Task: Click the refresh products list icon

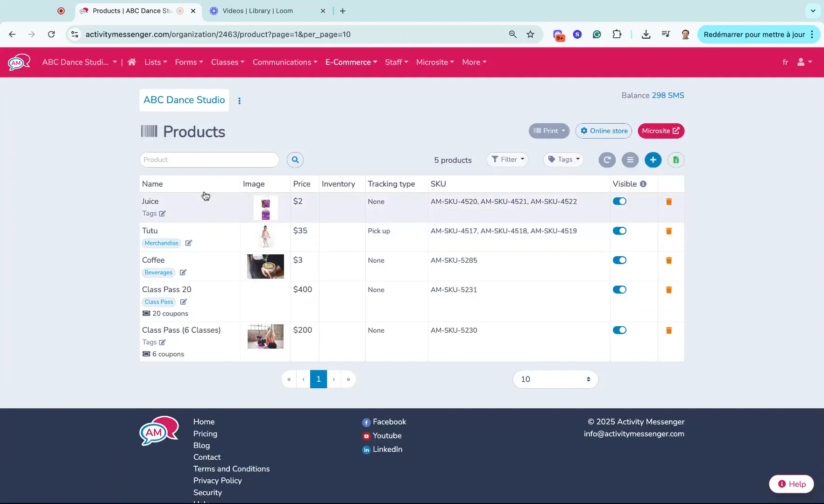Action: 607,160
